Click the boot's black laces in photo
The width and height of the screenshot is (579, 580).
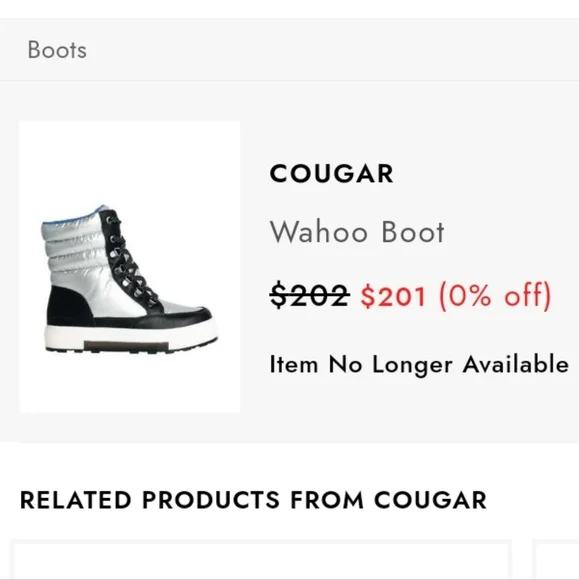129,259
